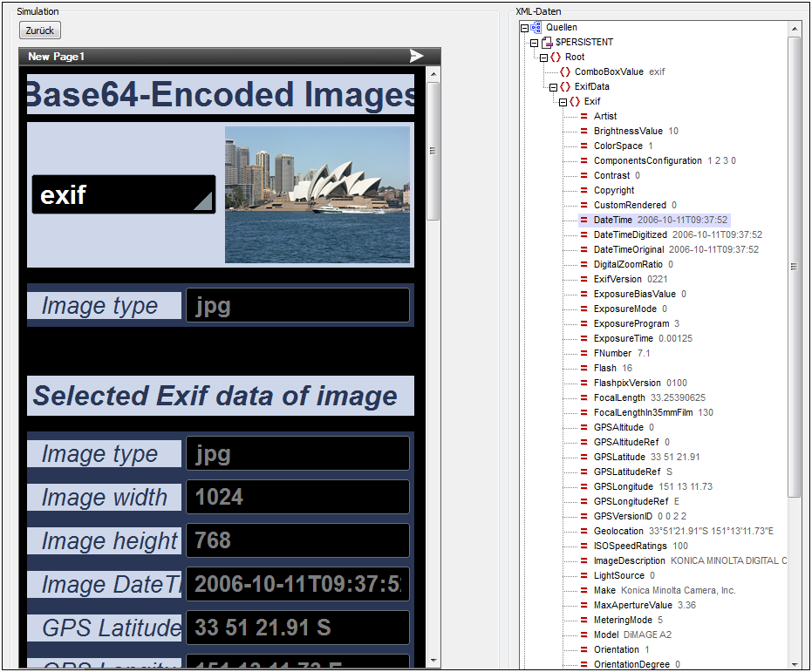Click the Quellen sources icon
The width and height of the screenshot is (812, 672).
(536, 28)
